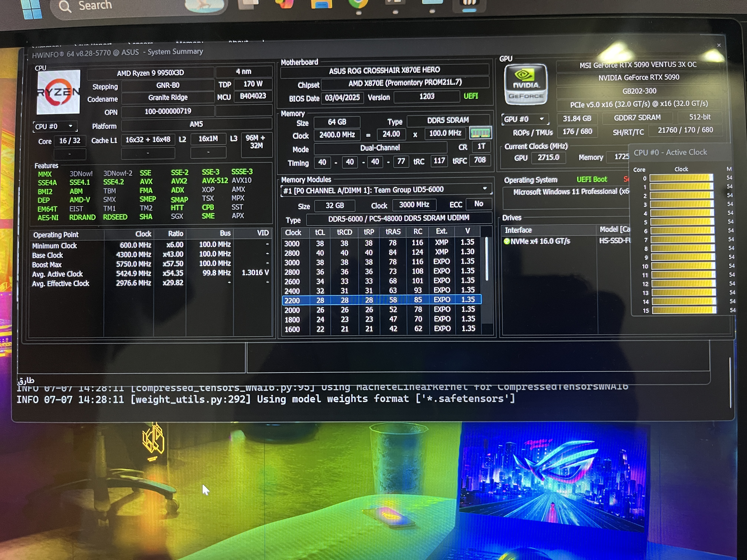Click the NVIDIA GeForce logo image
The height and width of the screenshot is (560, 747).
point(525,84)
